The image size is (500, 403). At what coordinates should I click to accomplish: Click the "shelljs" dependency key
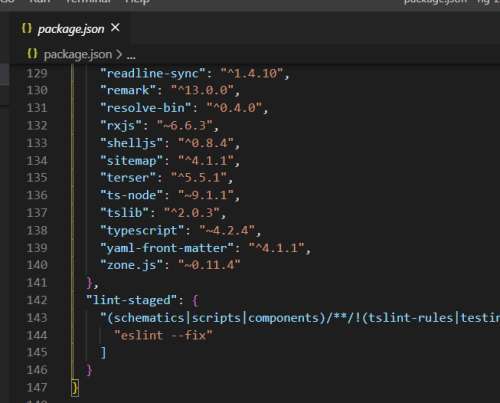132,143
